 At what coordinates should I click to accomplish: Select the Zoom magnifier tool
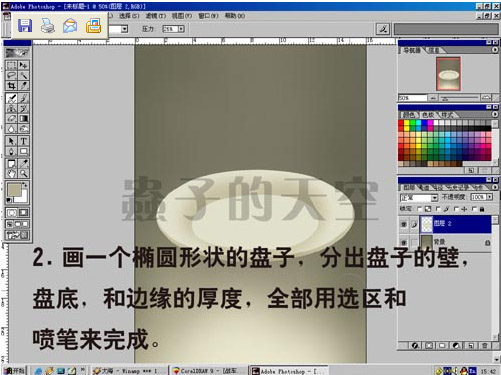click(24, 173)
